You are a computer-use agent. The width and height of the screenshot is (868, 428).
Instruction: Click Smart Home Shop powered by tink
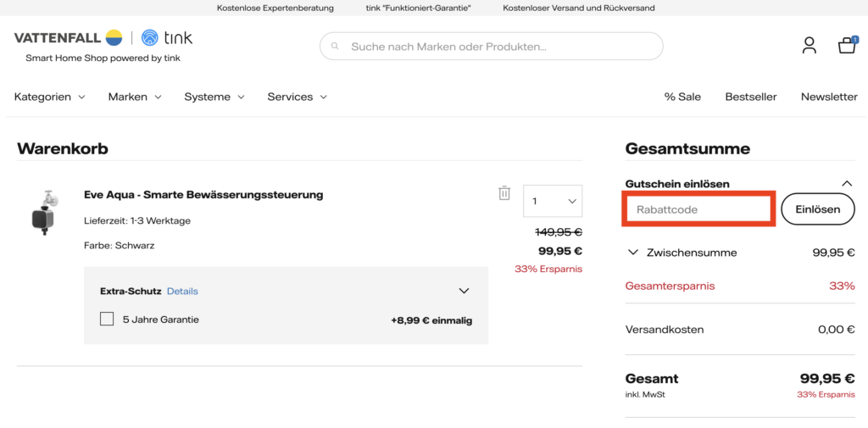point(103,58)
